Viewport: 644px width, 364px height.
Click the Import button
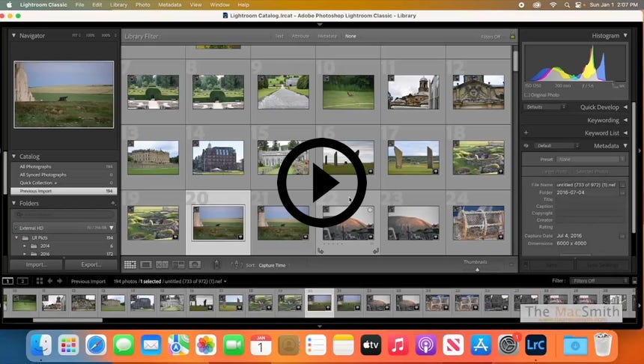click(36, 264)
